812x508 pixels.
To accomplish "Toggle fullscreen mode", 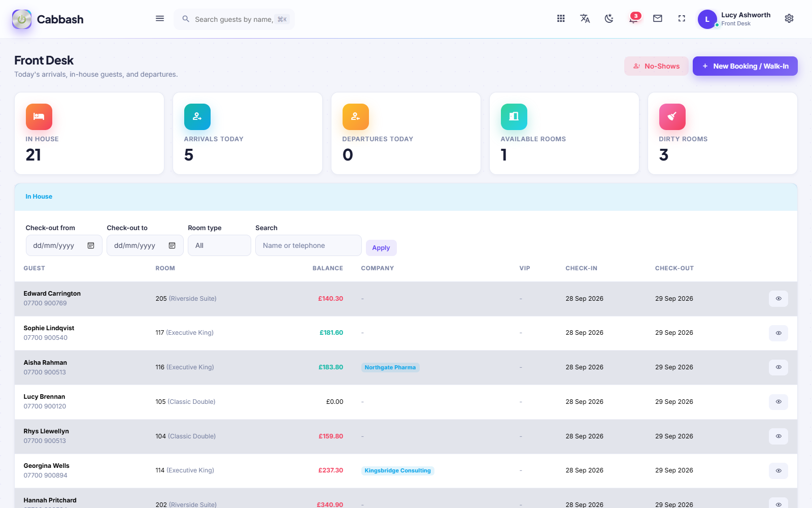I will pos(682,19).
